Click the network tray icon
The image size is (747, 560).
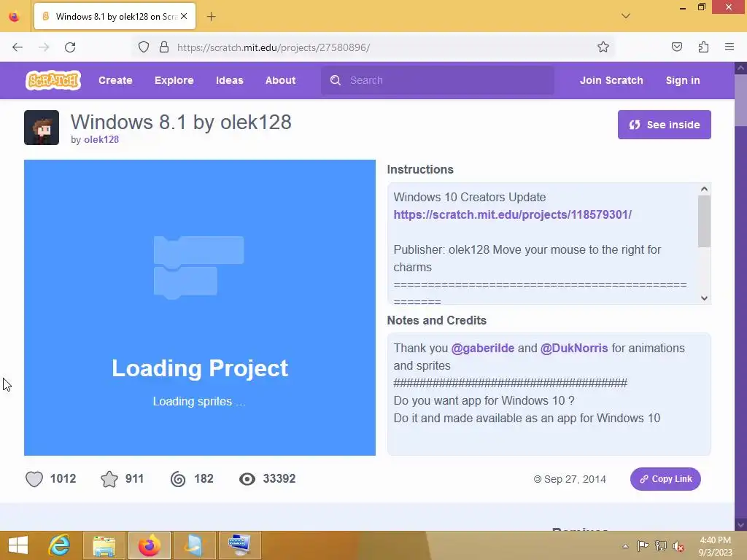click(x=660, y=546)
